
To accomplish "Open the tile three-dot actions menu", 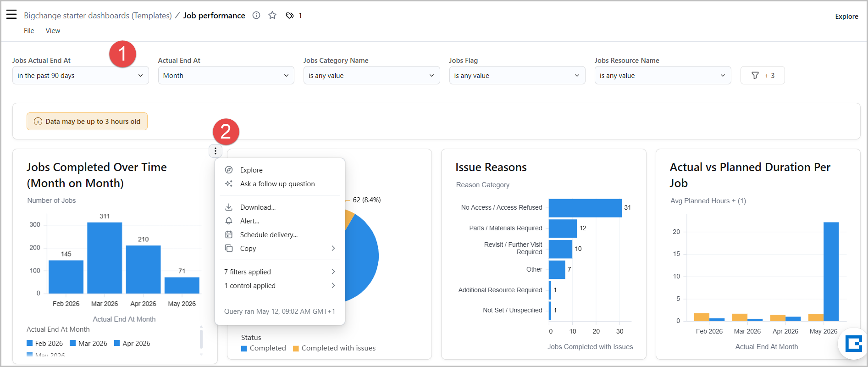I will pos(216,151).
